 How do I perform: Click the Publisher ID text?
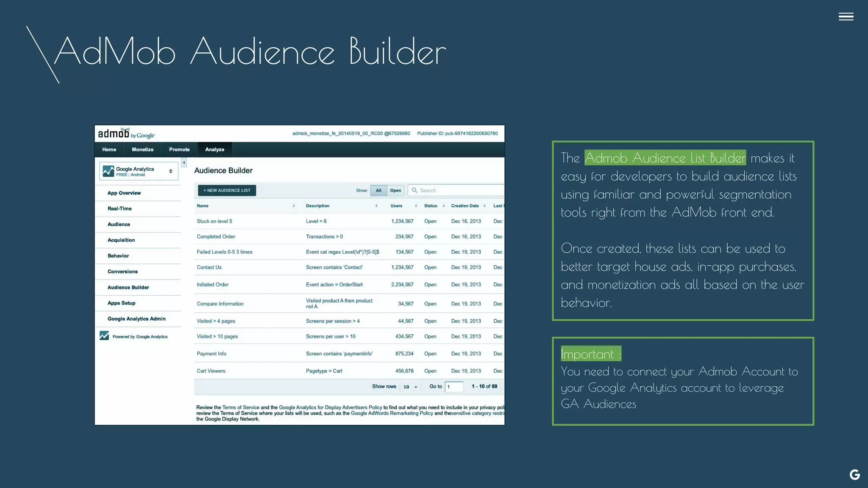point(457,133)
